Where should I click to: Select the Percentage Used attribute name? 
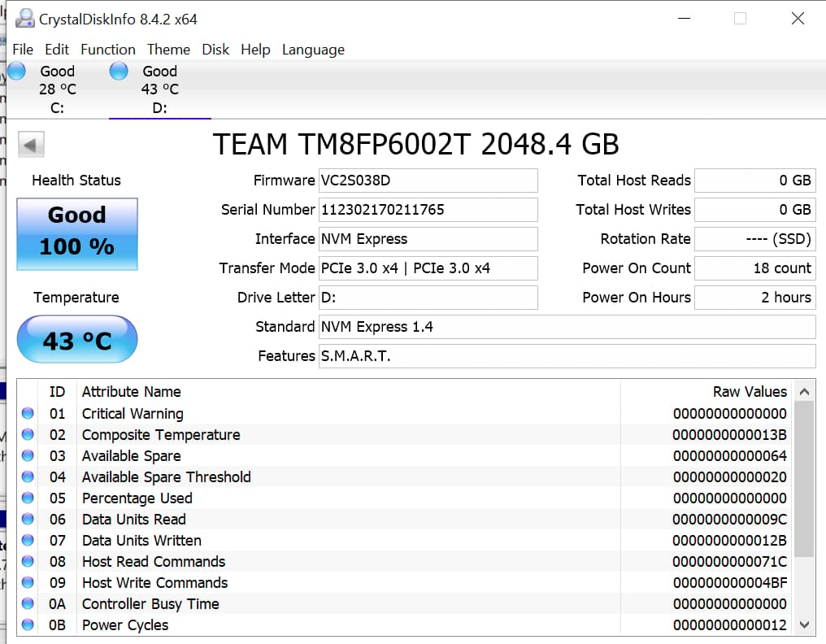click(137, 498)
